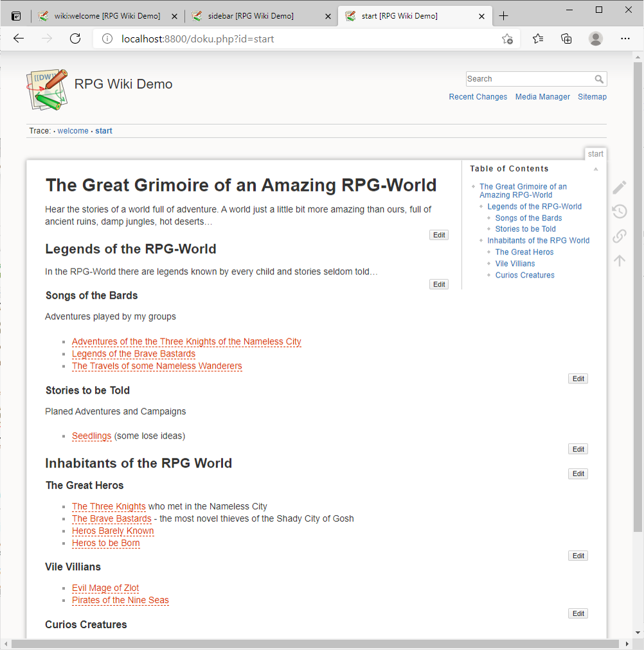644x650 pixels.
Task: Jump to Songs of the Bards in TOC
Action: [x=528, y=218]
